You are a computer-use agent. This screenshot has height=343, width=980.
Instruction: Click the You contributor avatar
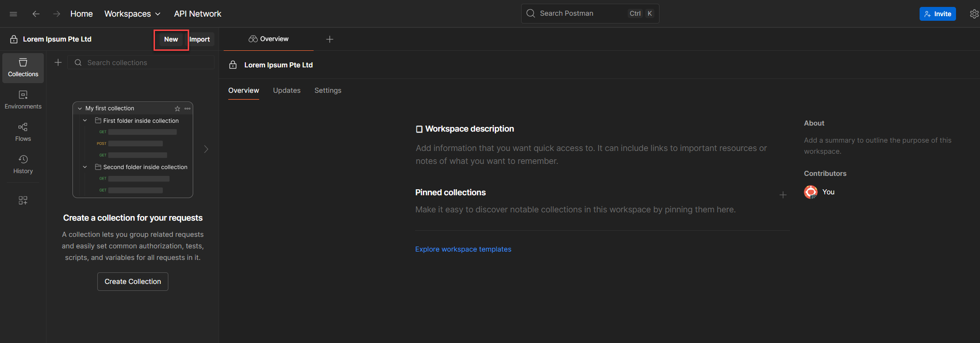point(811,192)
